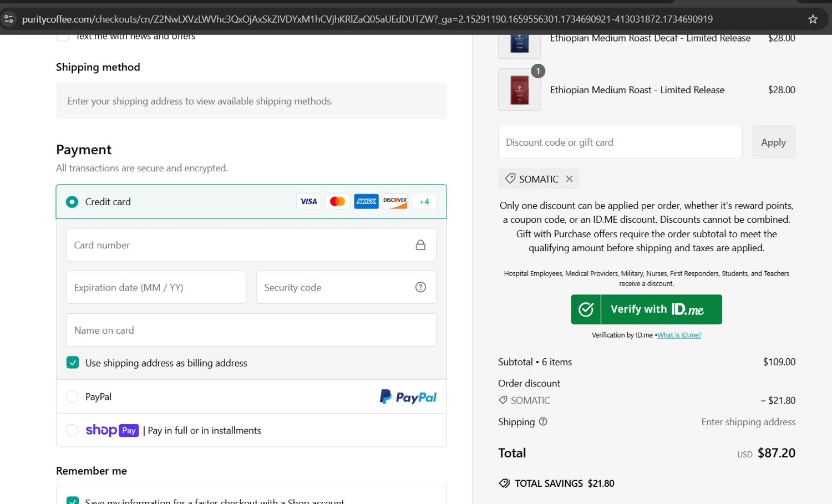Click the shipping info question mark icon
This screenshot has height=504, width=832.
pos(543,421)
